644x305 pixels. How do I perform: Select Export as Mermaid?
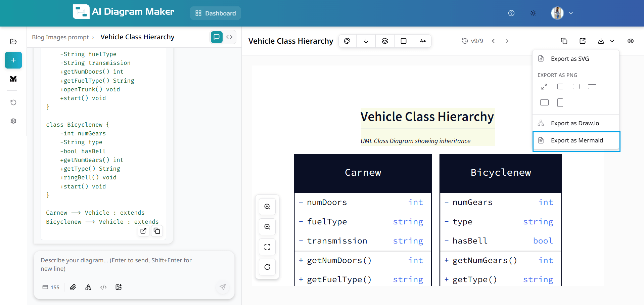point(576,141)
